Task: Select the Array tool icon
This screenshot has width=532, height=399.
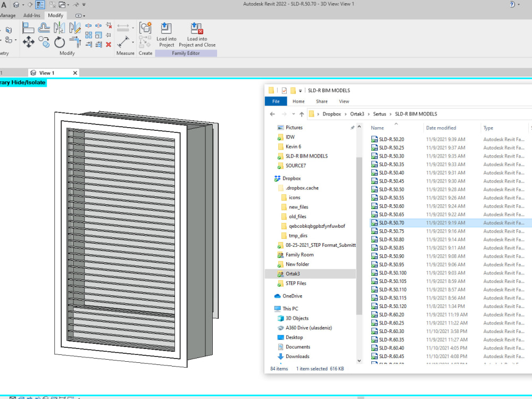Action: (x=89, y=35)
